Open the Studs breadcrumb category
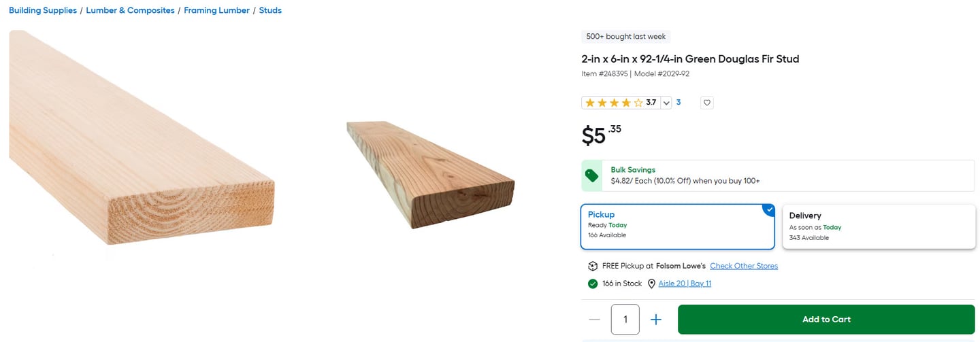Screen dimensions: 980x342 point(270,10)
